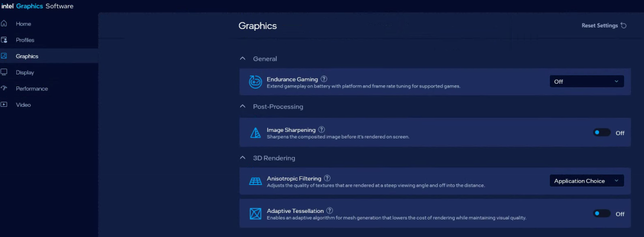Collapse the Post-Processing section
644x237 pixels.
tap(242, 107)
